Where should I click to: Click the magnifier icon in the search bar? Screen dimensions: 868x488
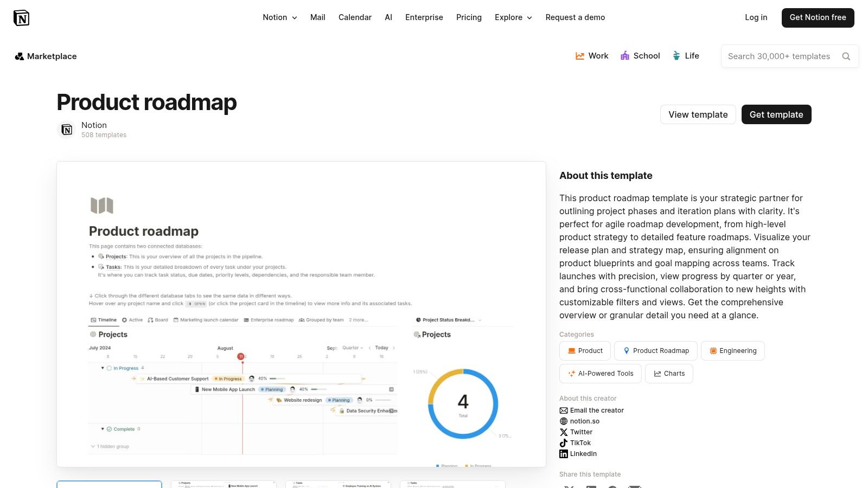846,56
